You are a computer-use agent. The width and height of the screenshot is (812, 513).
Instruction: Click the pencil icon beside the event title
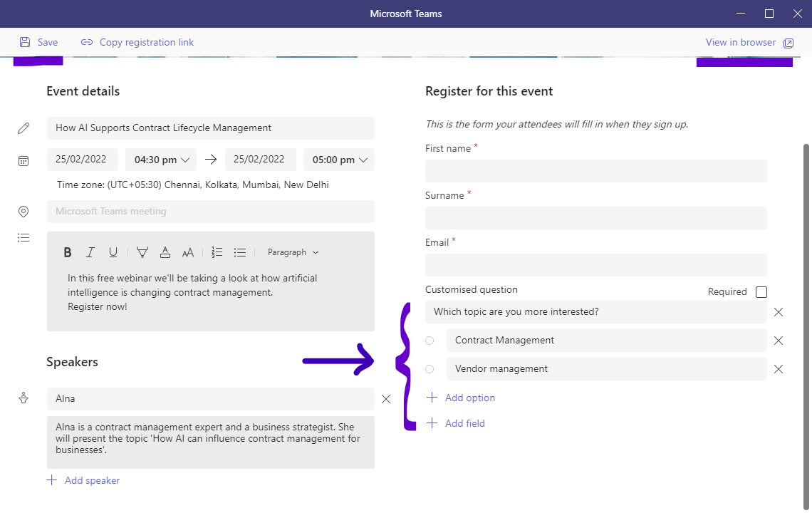click(x=24, y=128)
